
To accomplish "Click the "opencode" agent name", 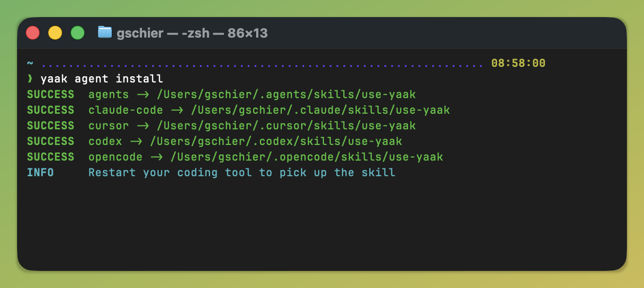I will (116, 157).
